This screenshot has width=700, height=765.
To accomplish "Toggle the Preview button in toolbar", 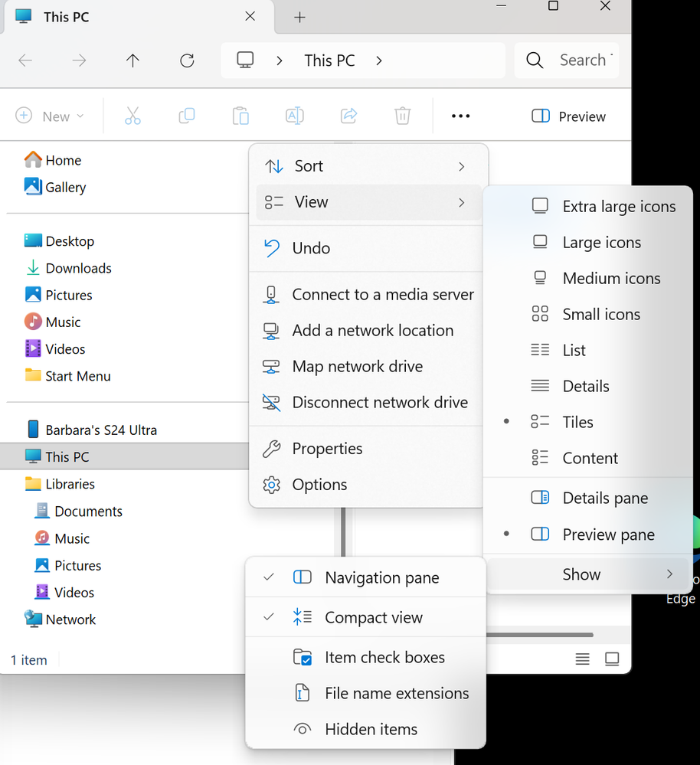I will (569, 116).
